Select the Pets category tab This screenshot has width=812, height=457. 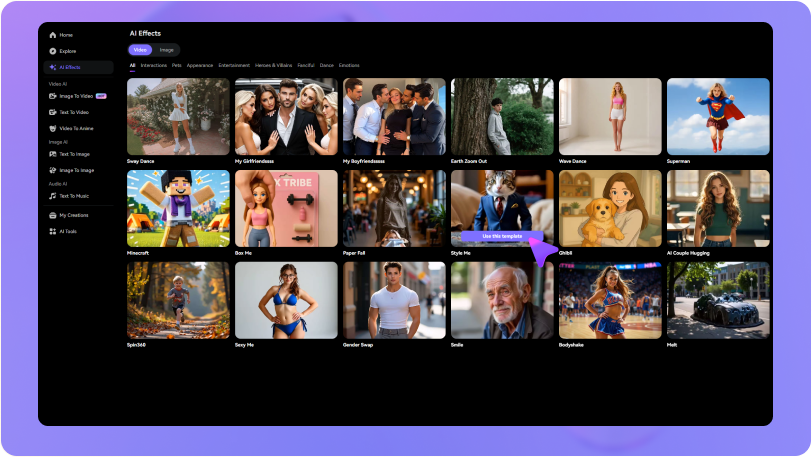(177, 66)
